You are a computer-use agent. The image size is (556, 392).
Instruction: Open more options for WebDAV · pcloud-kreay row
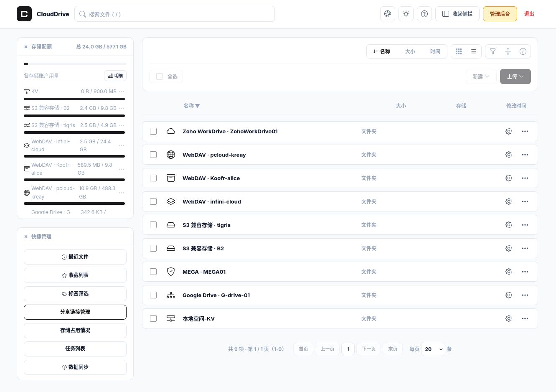[x=525, y=155]
